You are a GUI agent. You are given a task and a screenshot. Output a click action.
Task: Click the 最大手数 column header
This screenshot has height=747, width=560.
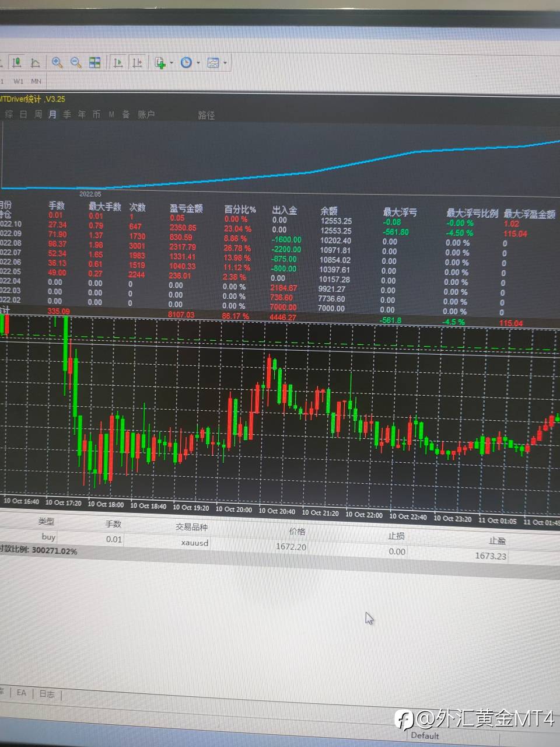[105, 207]
